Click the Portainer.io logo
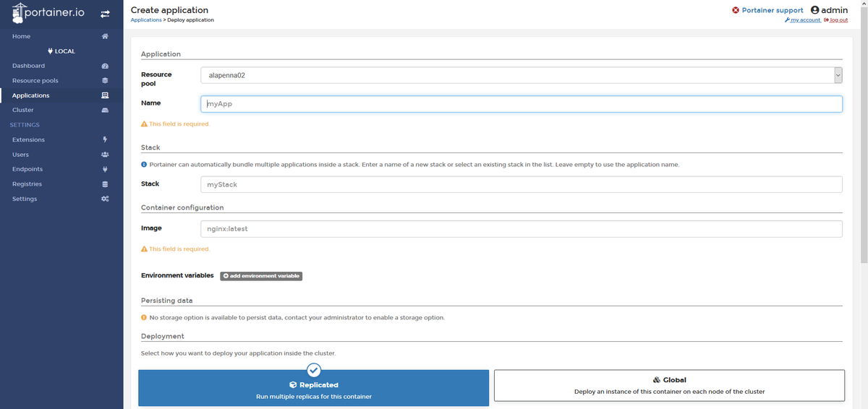The height and width of the screenshot is (409, 868). (x=48, y=12)
